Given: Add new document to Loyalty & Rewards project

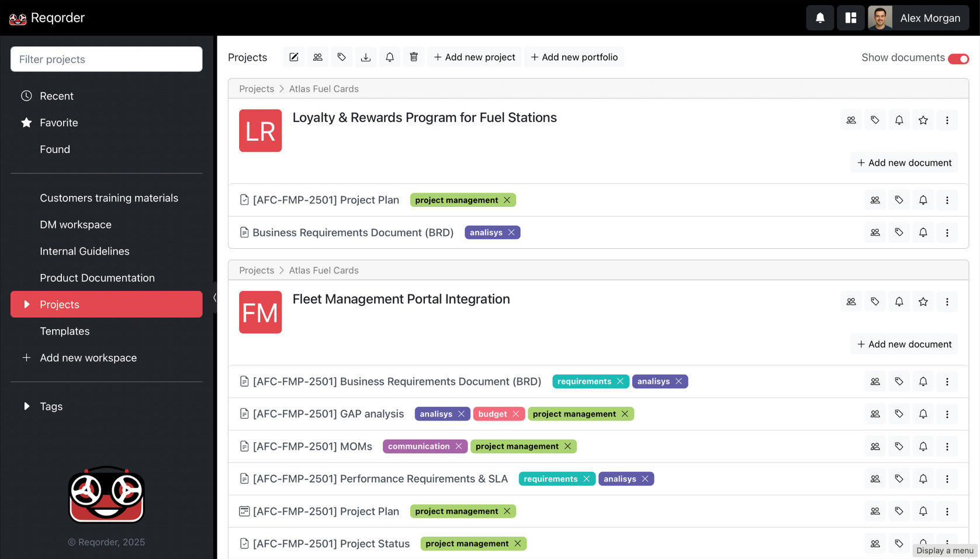Looking at the screenshot, I should [904, 163].
